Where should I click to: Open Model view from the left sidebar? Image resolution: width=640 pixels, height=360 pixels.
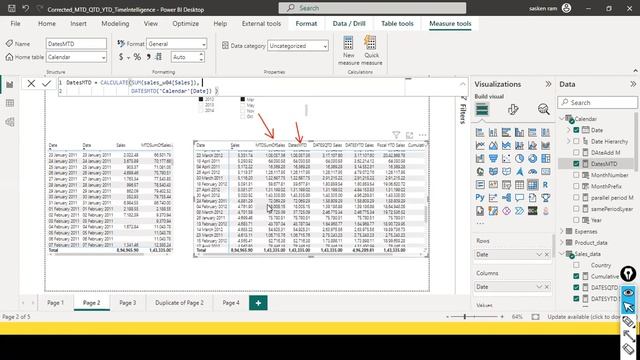click(10, 122)
